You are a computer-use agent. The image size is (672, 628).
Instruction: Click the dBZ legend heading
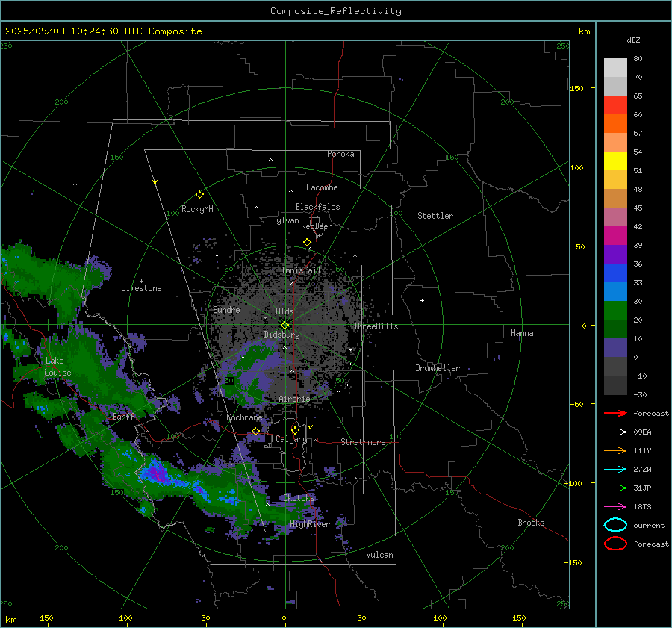633,40
